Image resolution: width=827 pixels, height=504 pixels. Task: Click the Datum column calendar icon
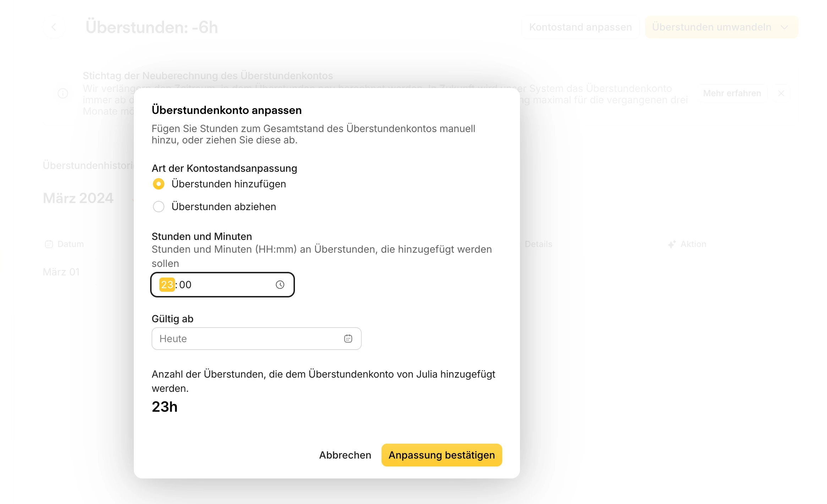[49, 244]
